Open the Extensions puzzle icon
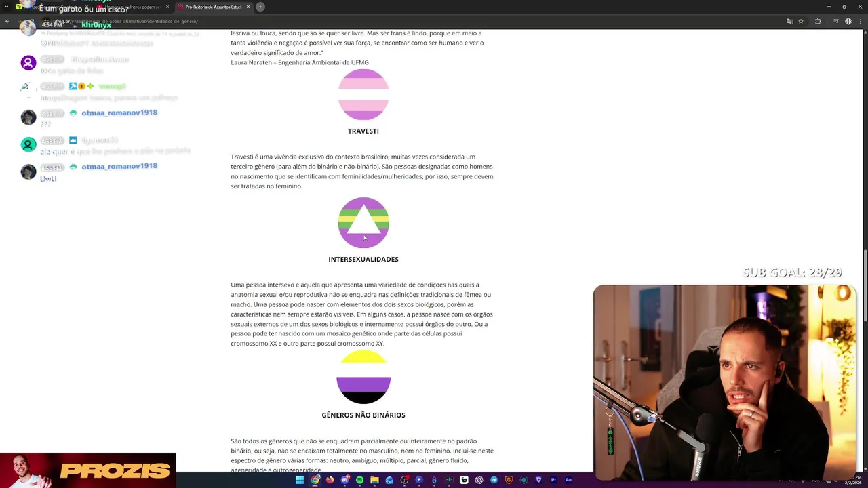Screen dimensions: 868x488 tap(818, 21)
